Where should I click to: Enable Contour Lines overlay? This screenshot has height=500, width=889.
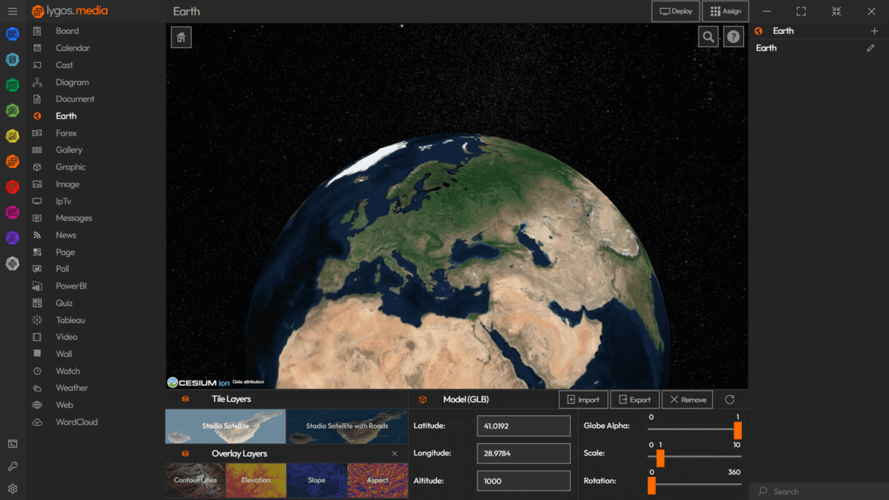195,480
